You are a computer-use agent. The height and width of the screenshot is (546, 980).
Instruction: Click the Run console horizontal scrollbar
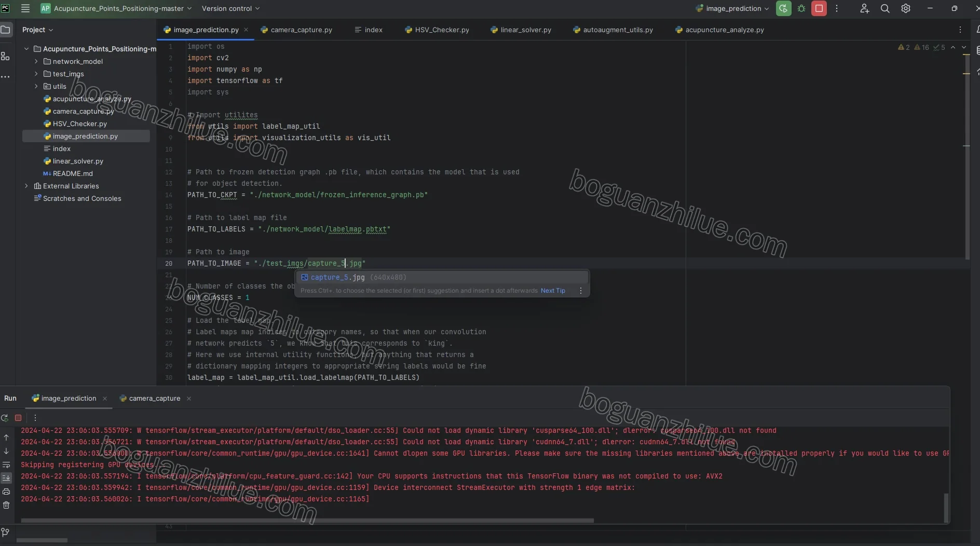(x=307, y=520)
